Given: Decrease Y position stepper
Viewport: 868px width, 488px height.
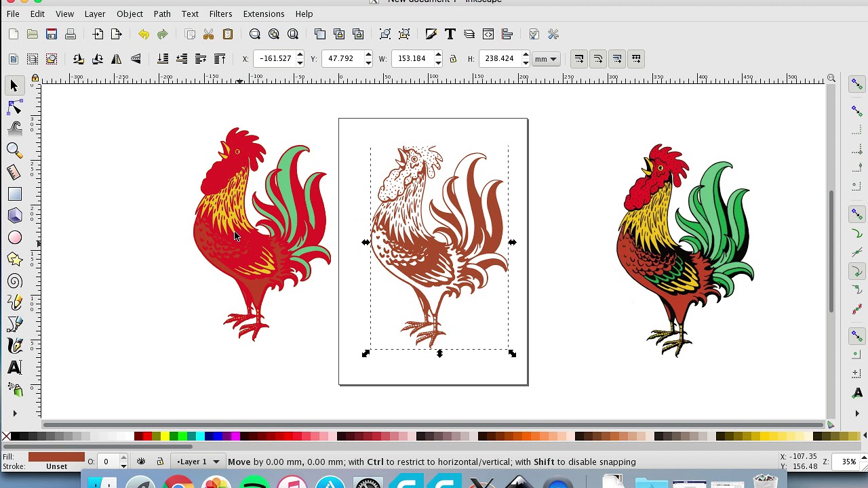Looking at the screenshot, I should pos(368,63).
